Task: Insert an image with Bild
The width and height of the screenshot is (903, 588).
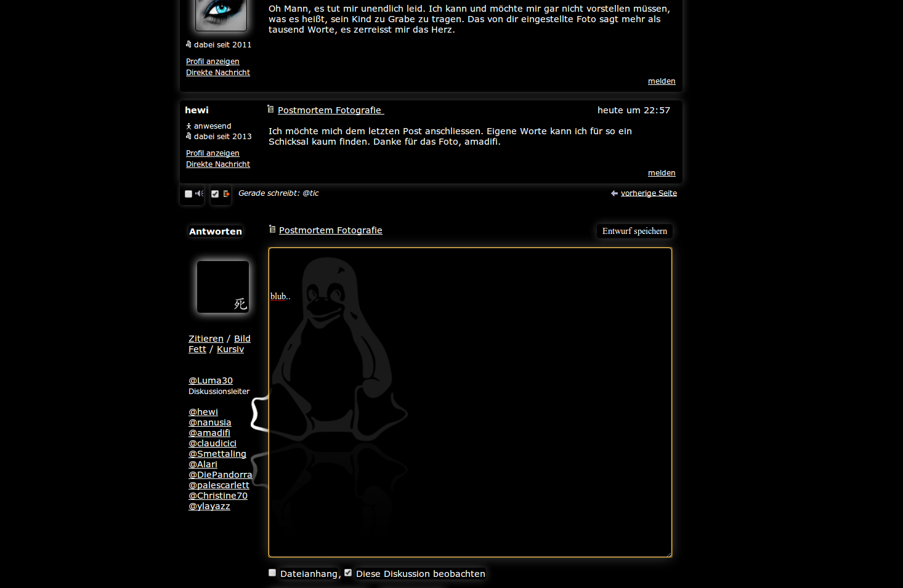Action: click(242, 339)
